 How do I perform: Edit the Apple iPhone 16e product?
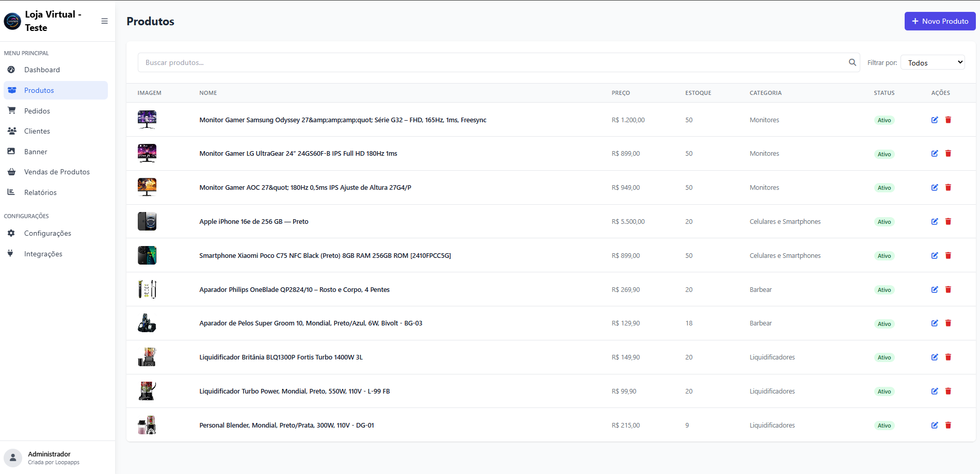934,222
